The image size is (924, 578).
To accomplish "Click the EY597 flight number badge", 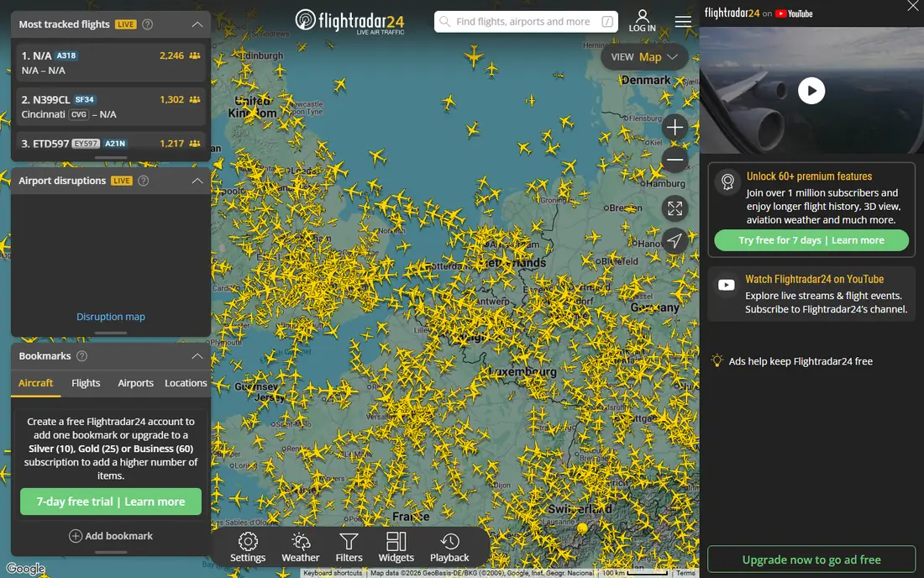I will click(x=86, y=143).
